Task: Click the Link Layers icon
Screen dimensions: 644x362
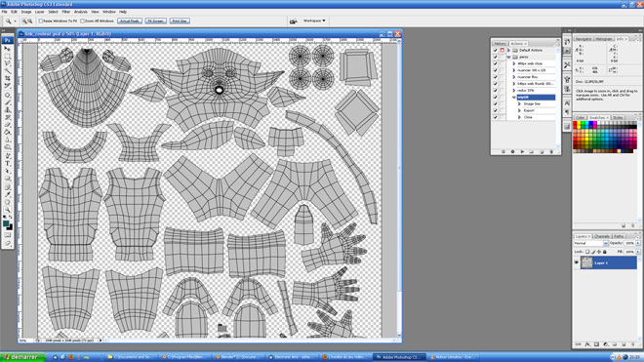Action: (578, 344)
